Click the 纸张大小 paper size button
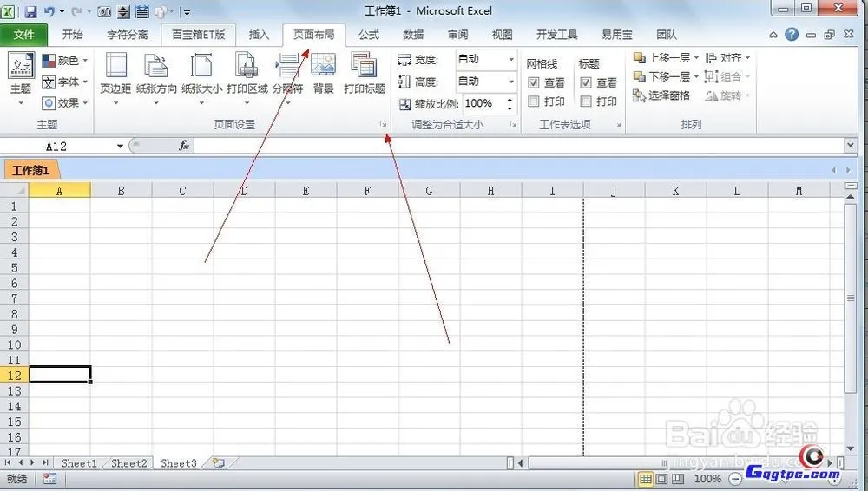The image size is (868, 491). 201,79
